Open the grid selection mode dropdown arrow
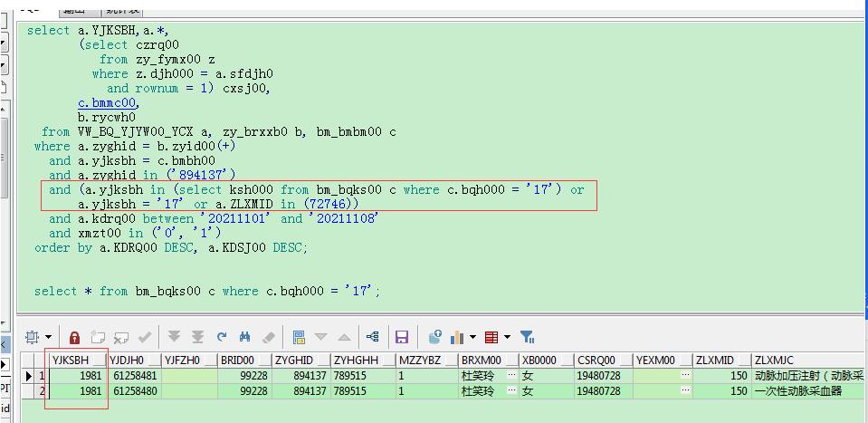This screenshot has width=868, height=423. (49, 338)
